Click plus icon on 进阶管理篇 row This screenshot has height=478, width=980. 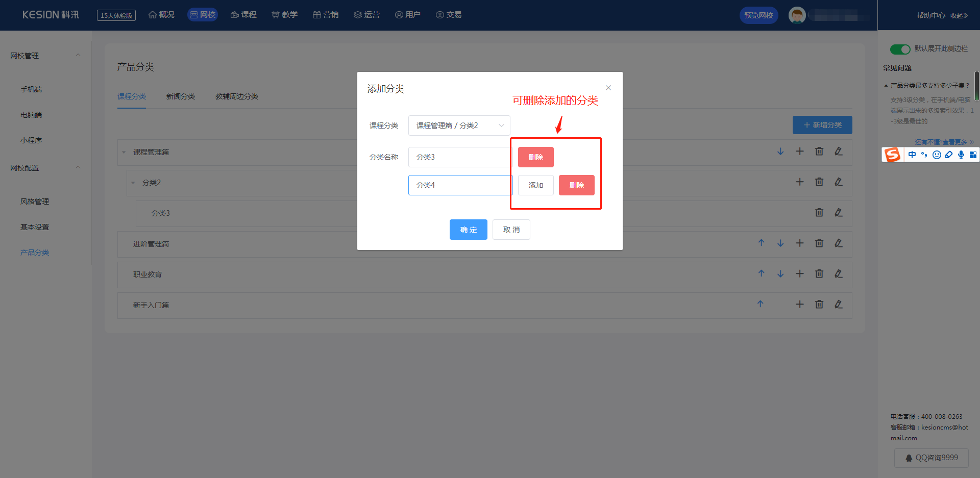click(x=799, y=243)
